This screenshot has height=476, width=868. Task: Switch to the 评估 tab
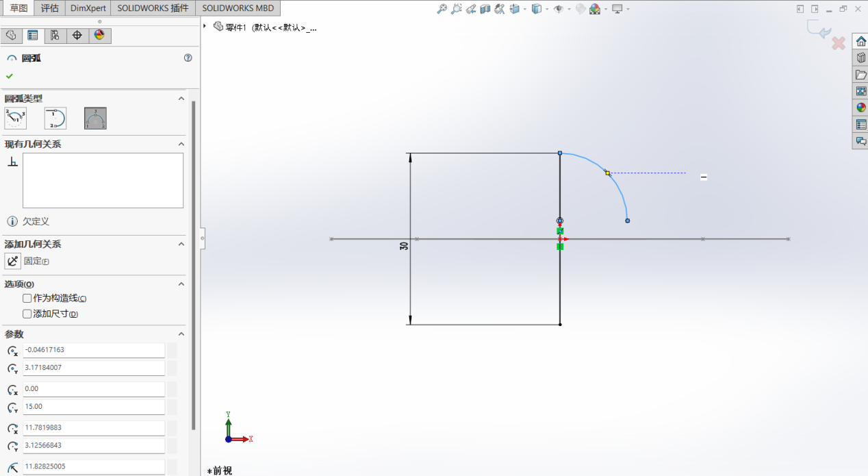[50, 8]
